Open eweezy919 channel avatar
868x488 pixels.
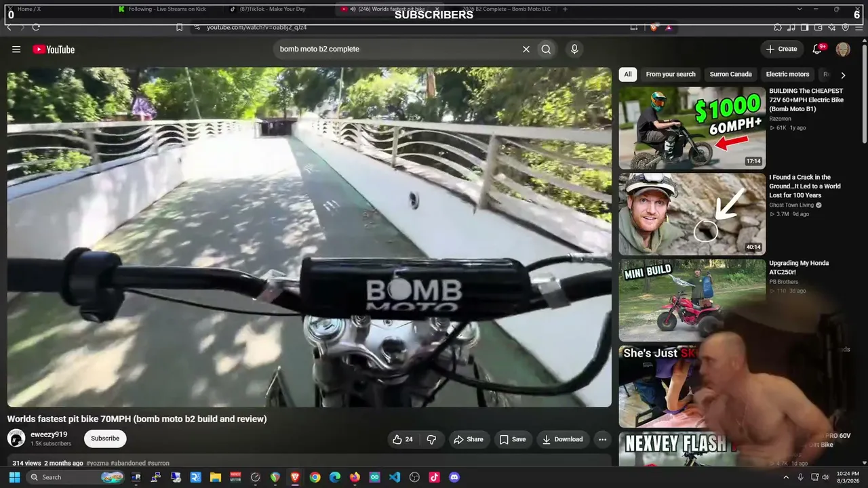(16, 439)
